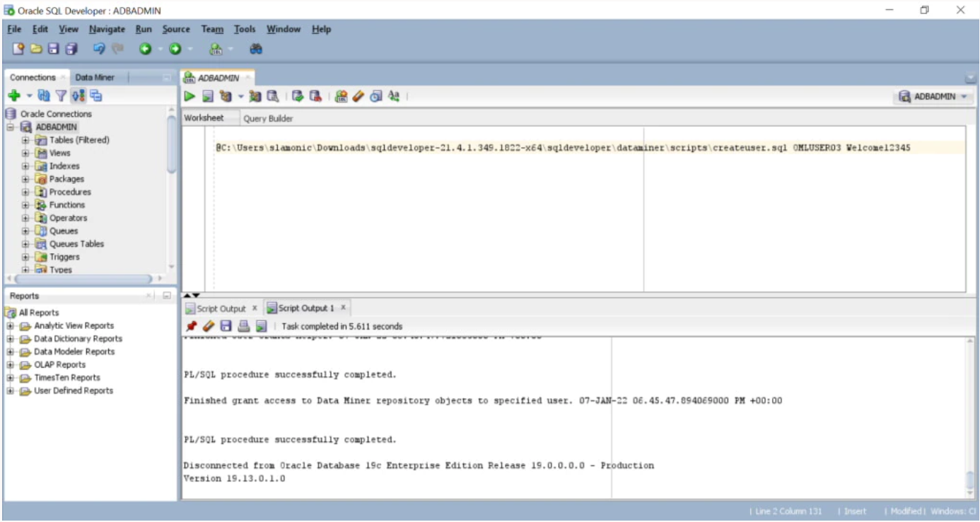Click the SQL History icon
This screenshot has height=522, width=980.
[x=376, y=96]
